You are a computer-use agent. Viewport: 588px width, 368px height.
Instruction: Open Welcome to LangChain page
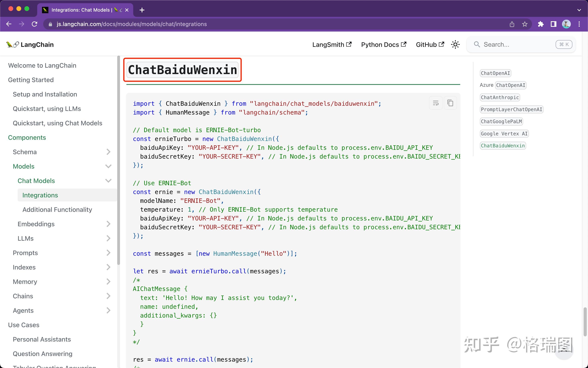pyautogui.click(x=42, y=65)
